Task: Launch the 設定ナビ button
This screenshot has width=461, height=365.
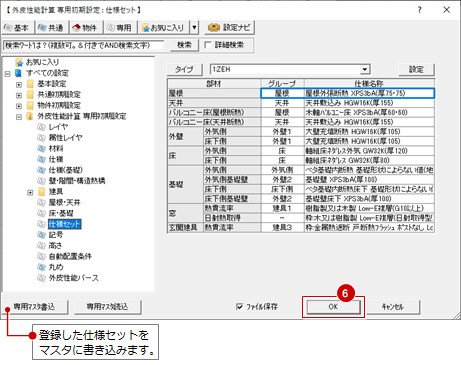Action: (x=229, y=28)
